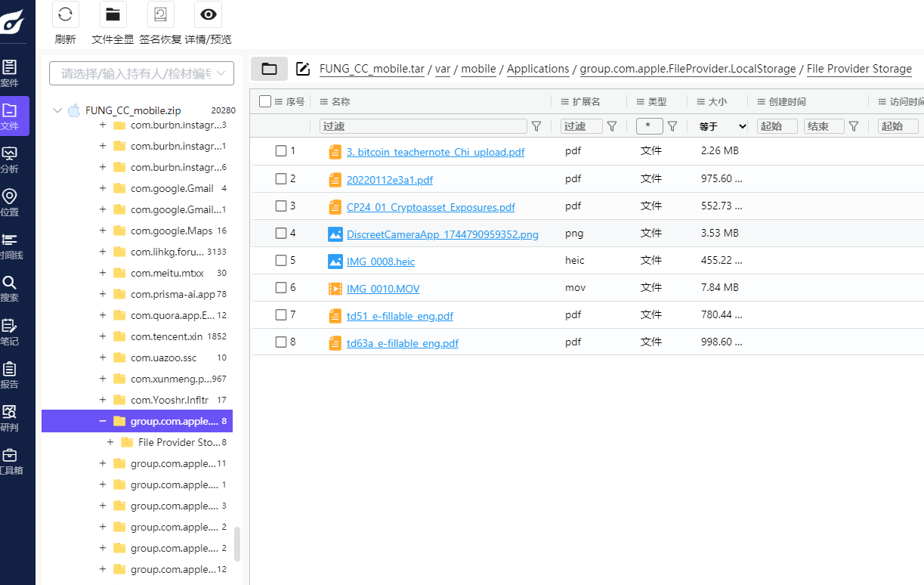This screenshot has width=924, height=585.
Task: Go to the var breadcrumb segment
Action: [x=443, y=69]
